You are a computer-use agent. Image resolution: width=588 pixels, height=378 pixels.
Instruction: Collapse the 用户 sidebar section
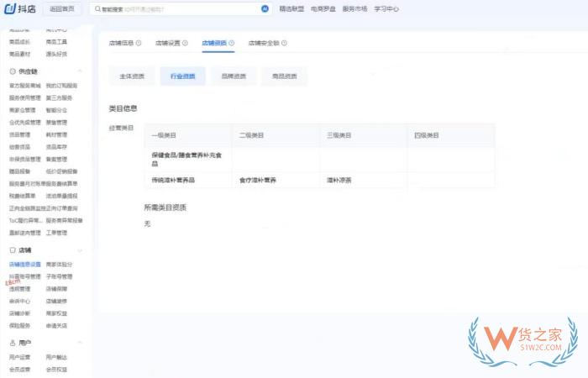coord(80,343)
